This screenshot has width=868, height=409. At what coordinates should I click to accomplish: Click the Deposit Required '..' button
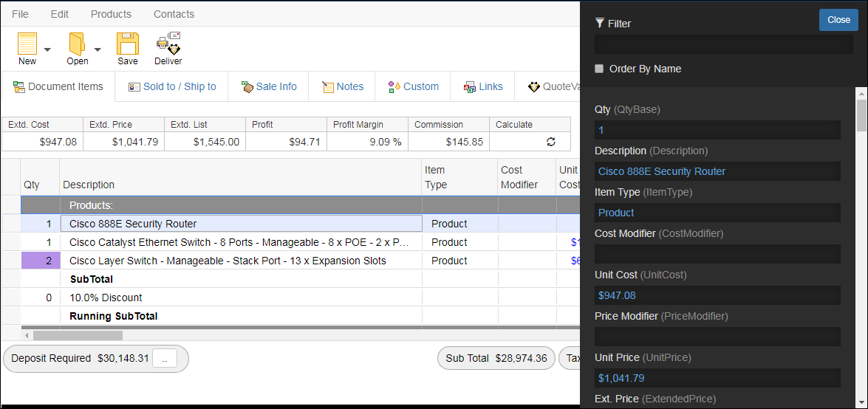(165, 359)
